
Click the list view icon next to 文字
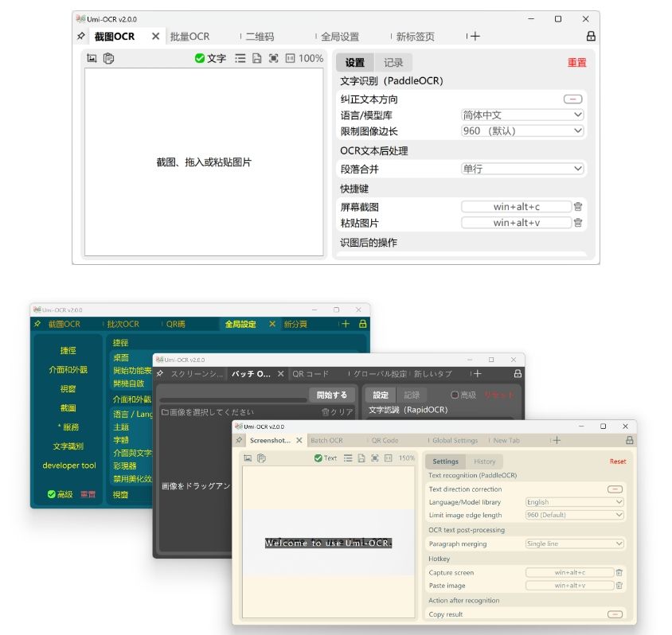[240, 58]
